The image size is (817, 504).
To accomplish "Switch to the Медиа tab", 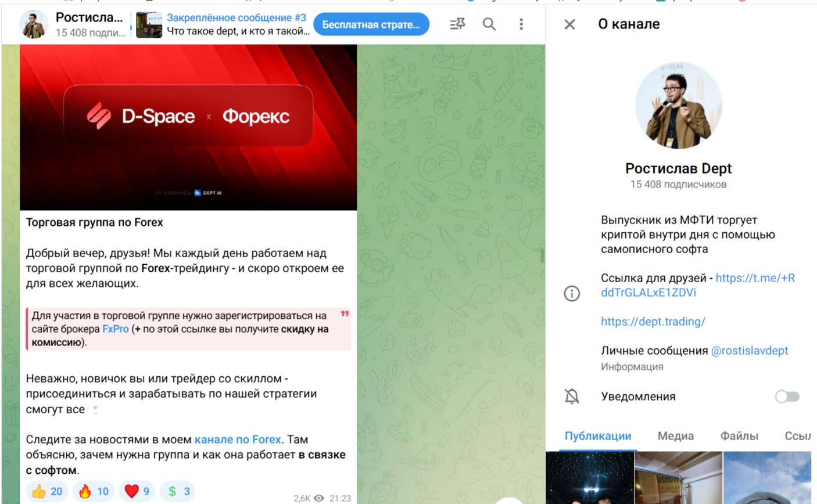I will pyautogui.click(x=676, y=436).
